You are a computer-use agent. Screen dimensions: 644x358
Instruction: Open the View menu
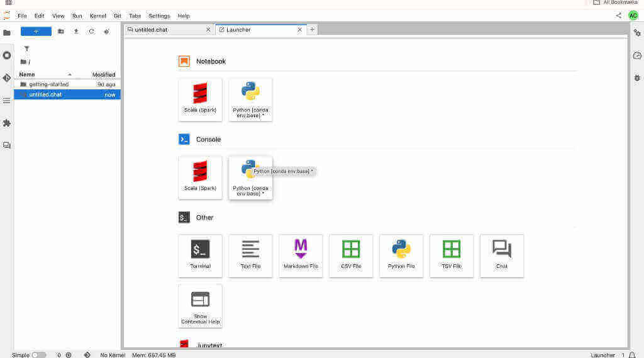click(58, 16)
